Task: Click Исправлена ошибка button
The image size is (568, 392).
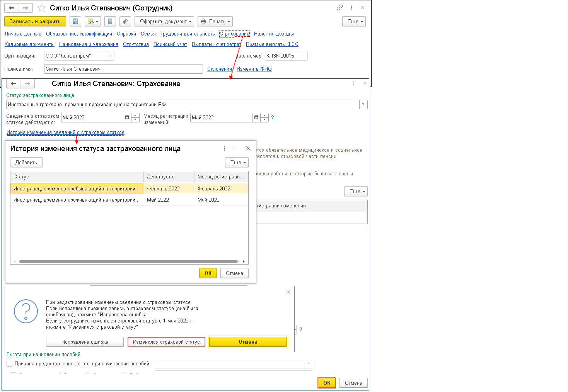Action: pyautogui.click(x=85, y=342)
